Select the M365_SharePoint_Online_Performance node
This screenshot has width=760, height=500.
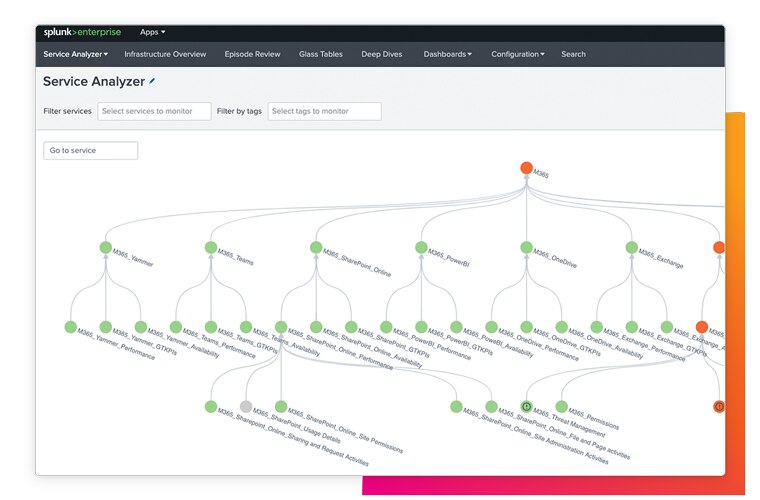281,327
